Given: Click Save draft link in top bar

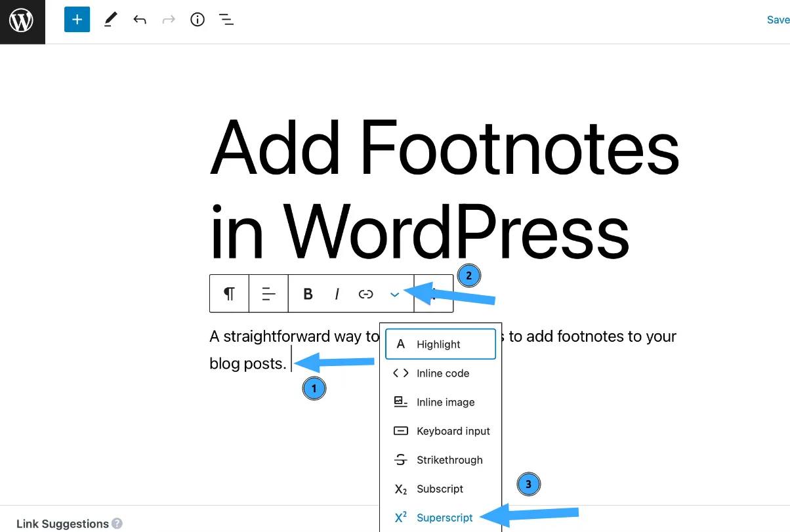Looking at the screenshot, I should click(778, 20).
